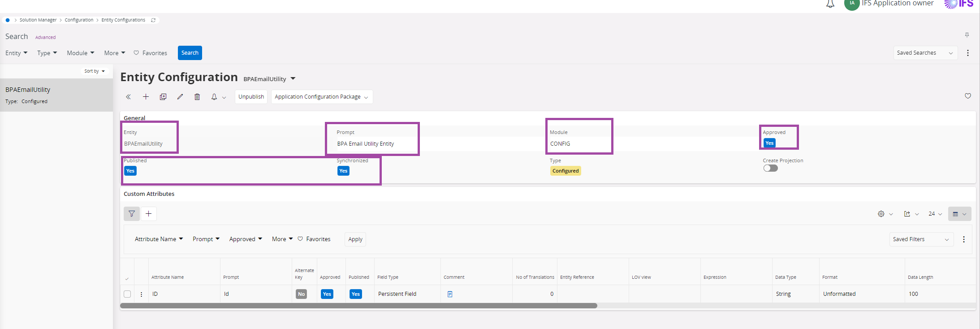The image size is (980, 329).
Task: Click the duplicate record icon
Action: click(x=163, y=97)
